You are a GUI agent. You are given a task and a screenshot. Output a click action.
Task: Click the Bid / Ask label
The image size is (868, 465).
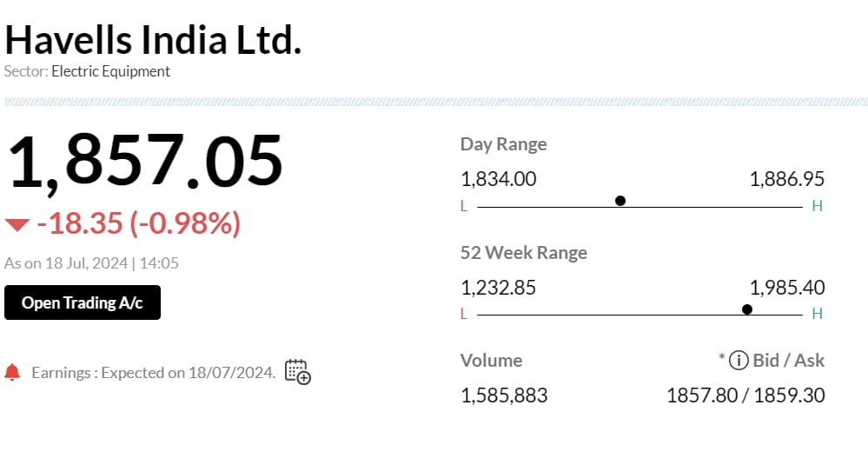pyautogui.click(x=790, y=360)
